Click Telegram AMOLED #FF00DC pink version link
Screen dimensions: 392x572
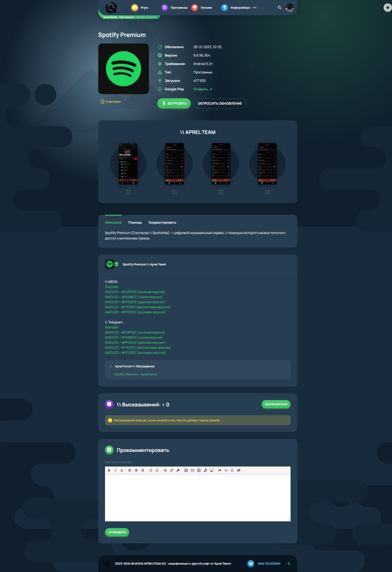(x=135, y=353)
